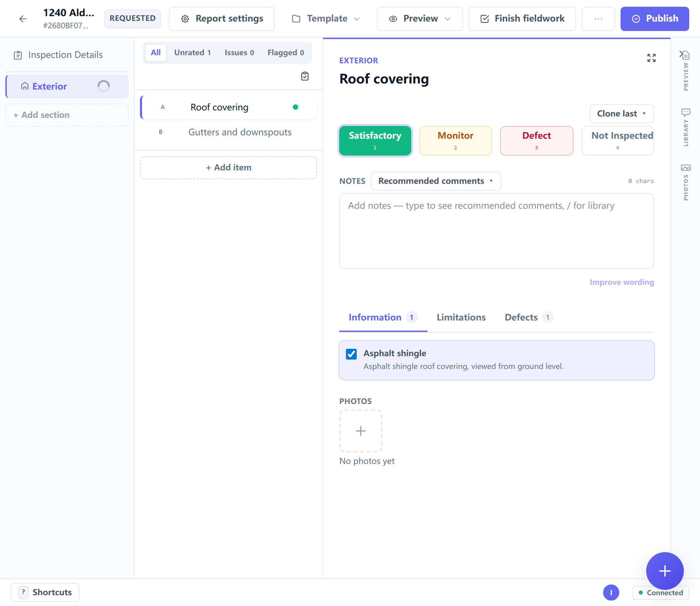Expand the Template dropdown
Viewport: 700px width, 606px height.
pyautogui.click(x=325, y=19)
